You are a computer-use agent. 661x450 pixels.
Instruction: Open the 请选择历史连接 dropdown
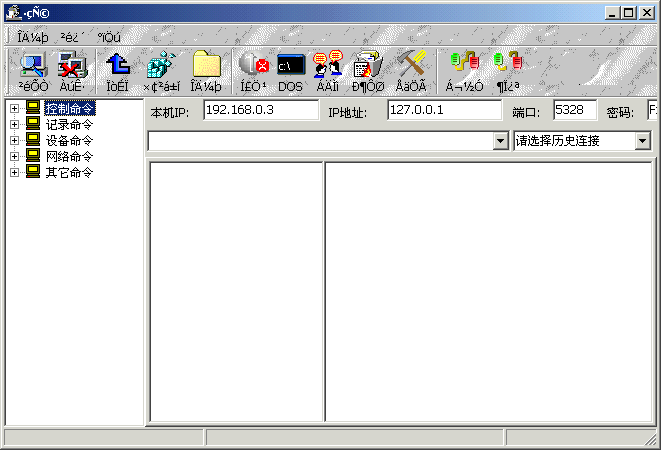[642, 141]
